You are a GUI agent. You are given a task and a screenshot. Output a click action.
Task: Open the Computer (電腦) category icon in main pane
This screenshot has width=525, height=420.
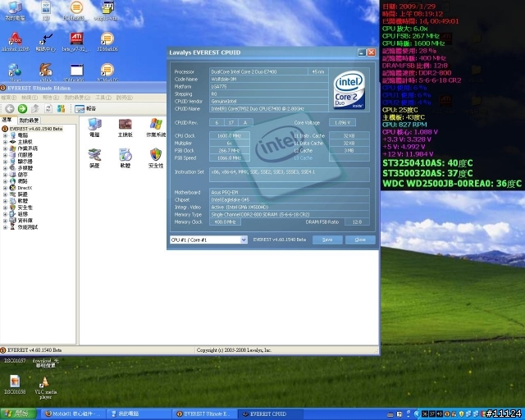click(x=95, y=128)
